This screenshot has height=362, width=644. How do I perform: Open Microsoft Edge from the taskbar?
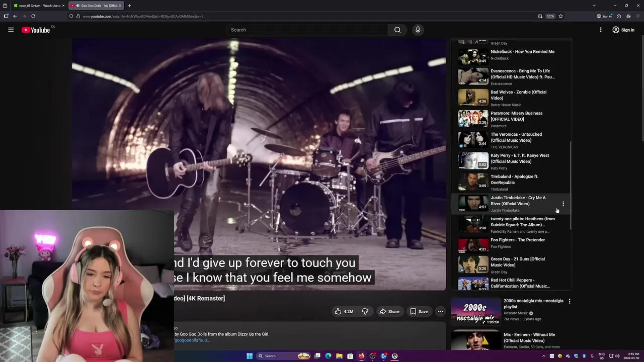[328, 356]
